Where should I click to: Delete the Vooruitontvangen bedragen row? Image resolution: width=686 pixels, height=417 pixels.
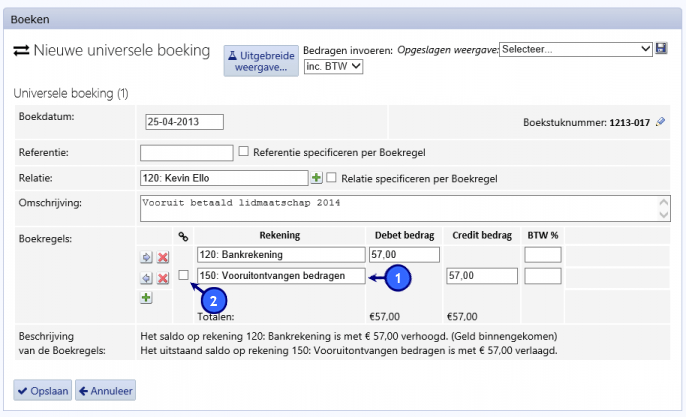point(162,278)
